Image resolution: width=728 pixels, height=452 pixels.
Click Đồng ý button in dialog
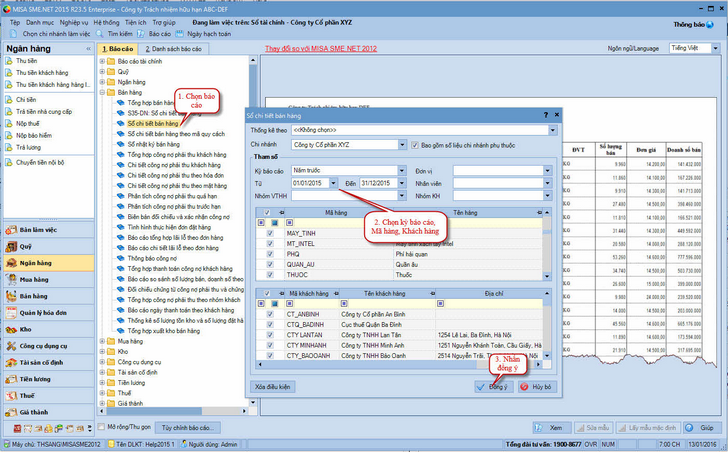pos(493,387)
